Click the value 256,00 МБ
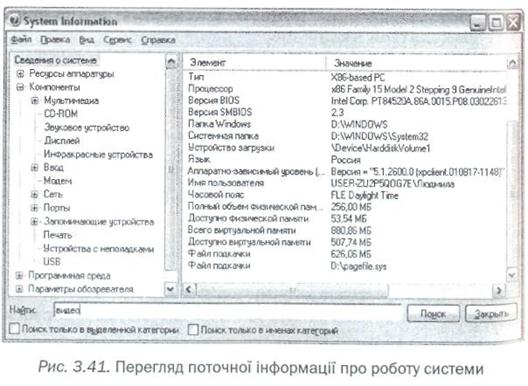Viewport: 528px width, 386px height. coord(351,207)
